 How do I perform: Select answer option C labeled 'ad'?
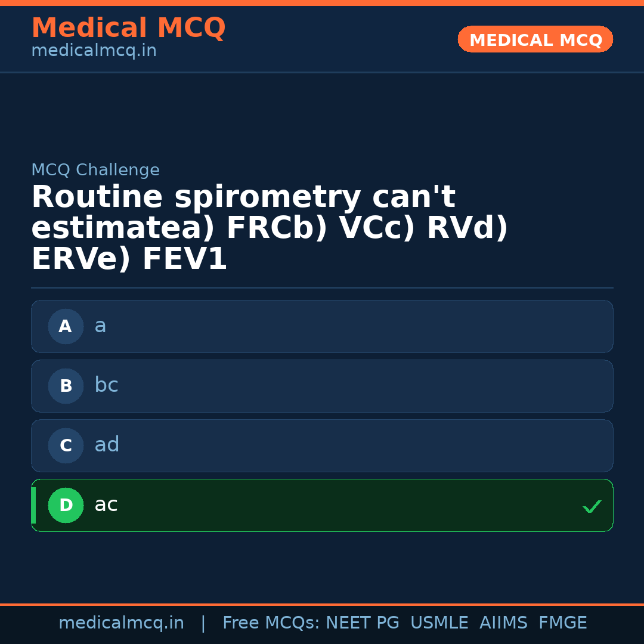[x=322, y=445]
